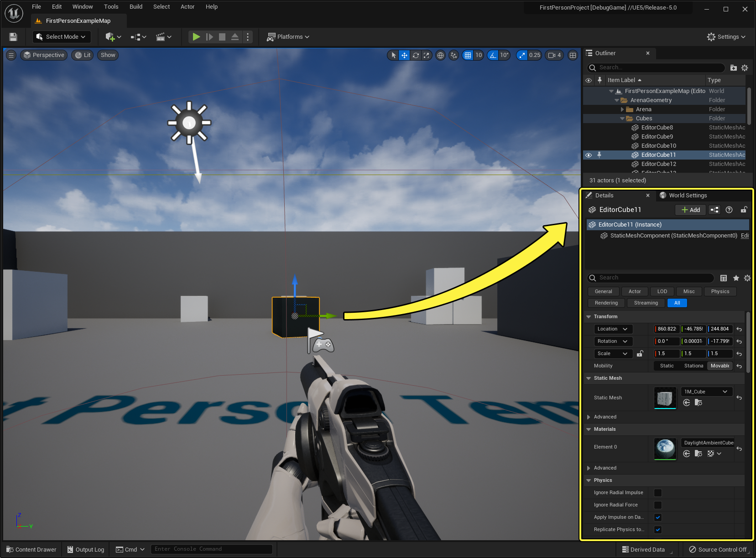Screen dimensions: 756x558
Task: Start Play in Editor with the green play button
Action: pos(196,37)
